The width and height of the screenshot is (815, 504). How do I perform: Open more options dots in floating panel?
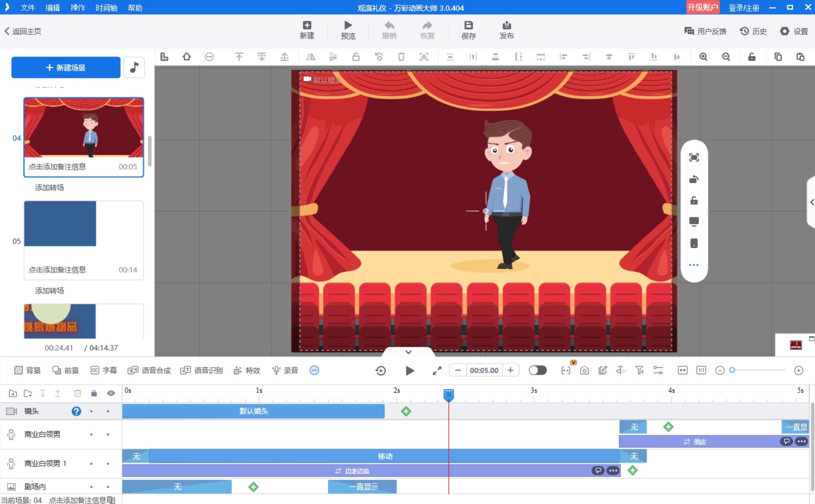[694, 265]
